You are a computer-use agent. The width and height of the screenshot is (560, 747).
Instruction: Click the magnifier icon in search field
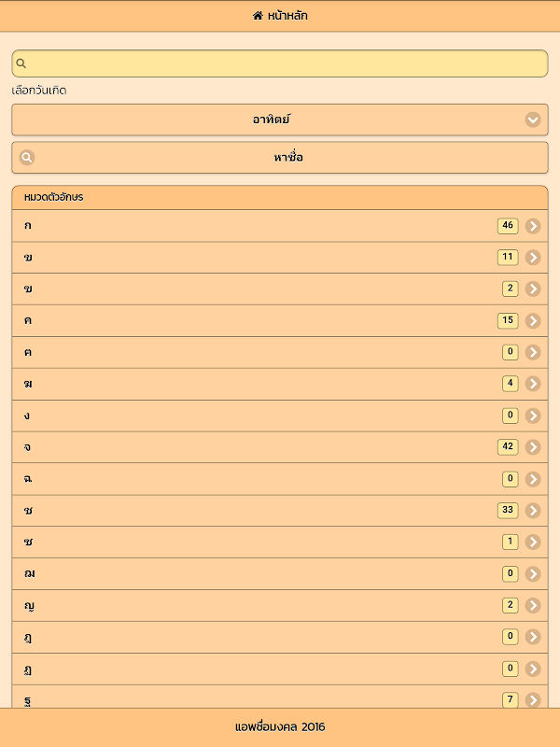point(21,63)
